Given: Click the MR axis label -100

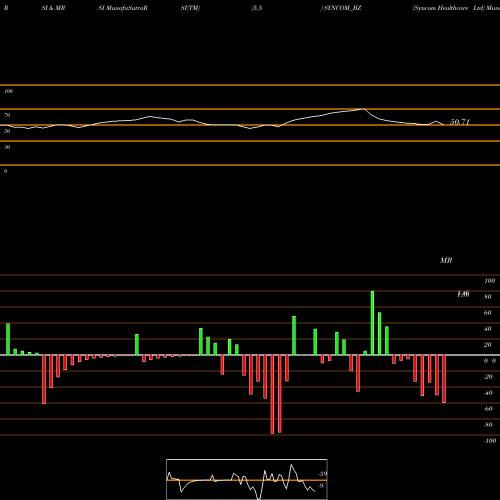Looking at the screenshot, I should (x=490, y=441).
